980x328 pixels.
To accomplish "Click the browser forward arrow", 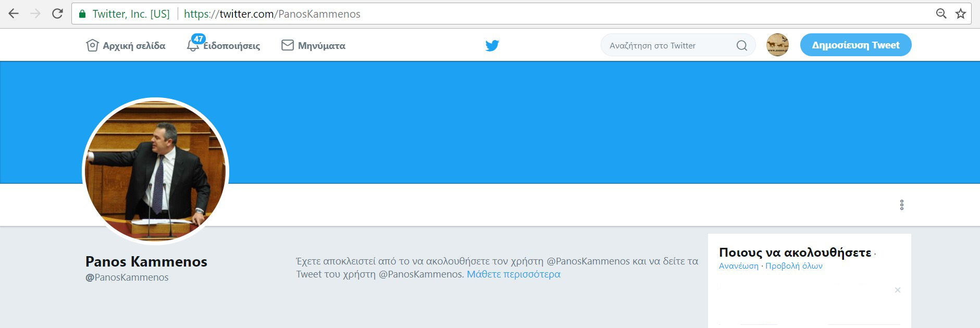I will tap(35, 14).
